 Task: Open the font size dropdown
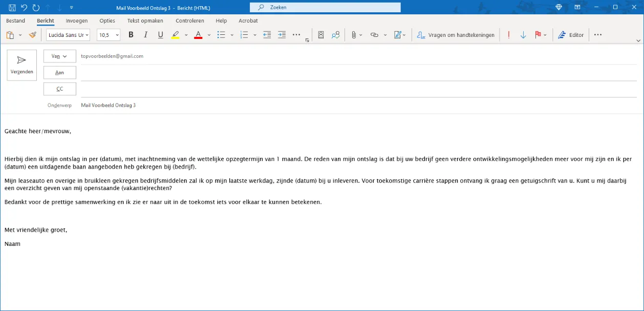(x=118, y=35)
